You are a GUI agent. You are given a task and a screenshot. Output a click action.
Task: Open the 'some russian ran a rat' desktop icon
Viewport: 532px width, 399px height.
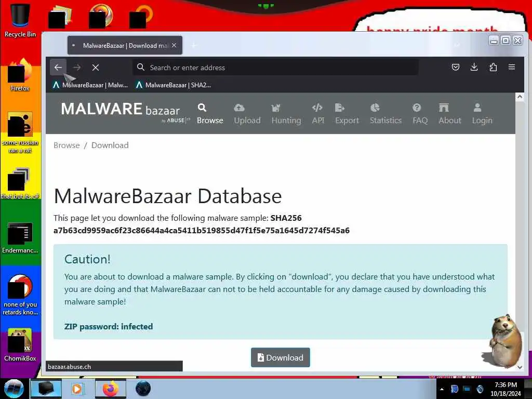(20, 132)
